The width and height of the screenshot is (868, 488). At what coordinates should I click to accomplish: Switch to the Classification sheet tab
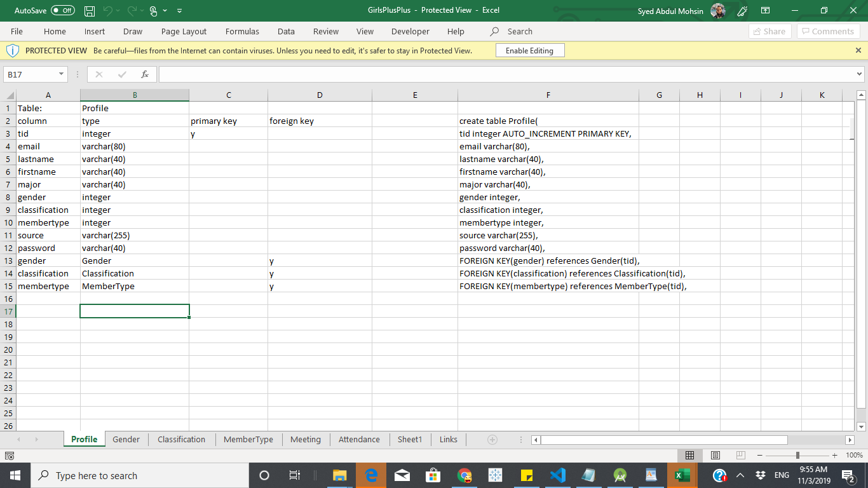181,439
